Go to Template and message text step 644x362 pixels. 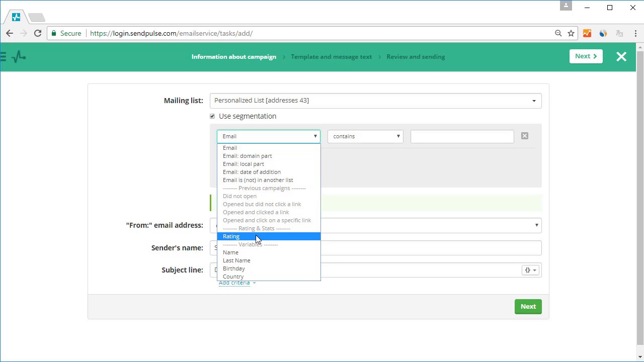click(x=332, y=57)
